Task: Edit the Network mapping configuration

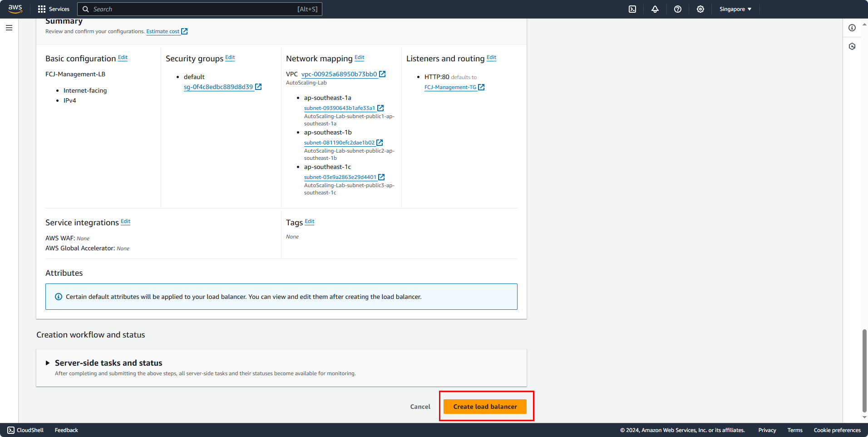Action: (359, 58)
